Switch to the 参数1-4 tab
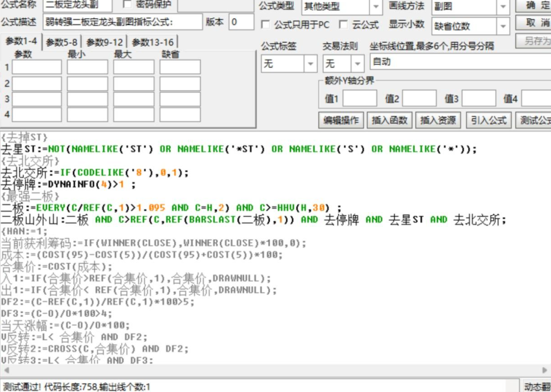The width and height of the screenshot is (551, 392). (x=21, y=41)
